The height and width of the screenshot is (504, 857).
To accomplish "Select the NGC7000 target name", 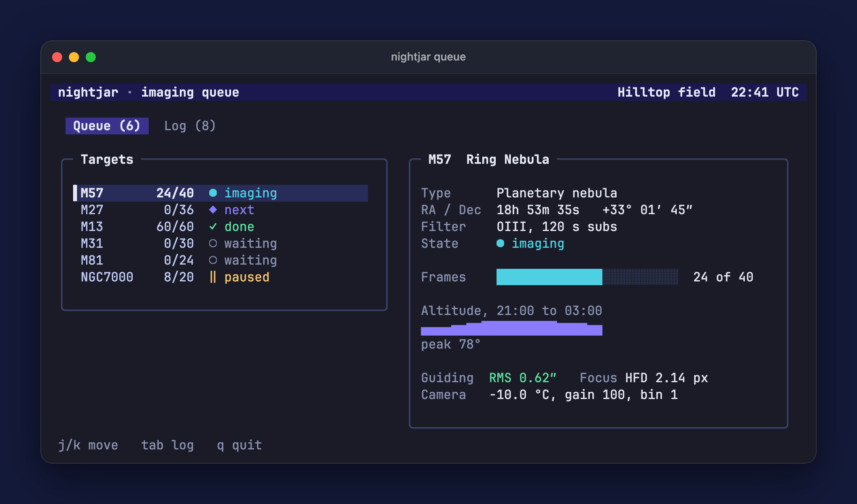I will (107, 277).
